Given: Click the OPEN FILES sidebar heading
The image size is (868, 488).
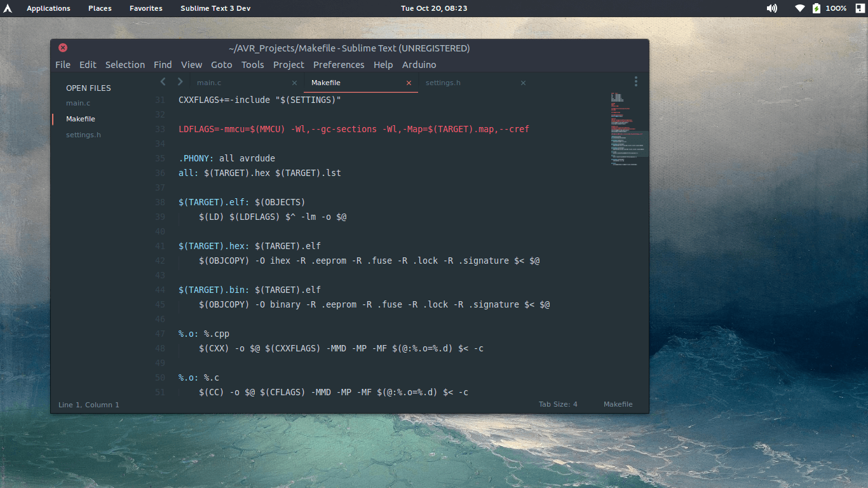Looking at the screenshot, I should pyautogui.click(x=88, y=88).
